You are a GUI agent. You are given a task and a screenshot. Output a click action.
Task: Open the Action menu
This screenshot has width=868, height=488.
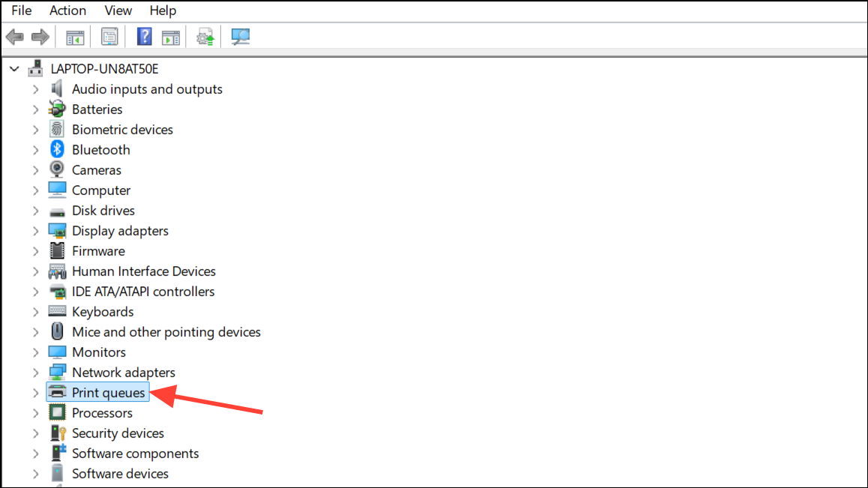[x=67, y=10]
